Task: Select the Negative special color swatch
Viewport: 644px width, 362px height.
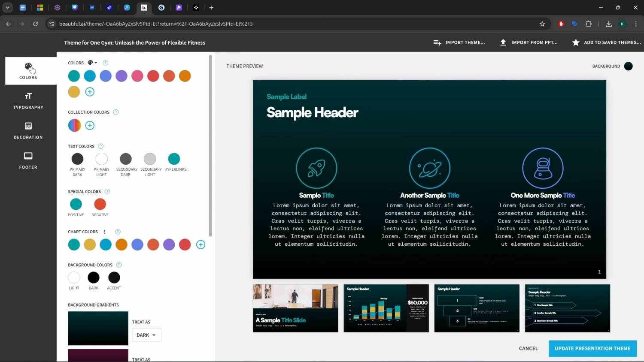Action: pos(100,204)
